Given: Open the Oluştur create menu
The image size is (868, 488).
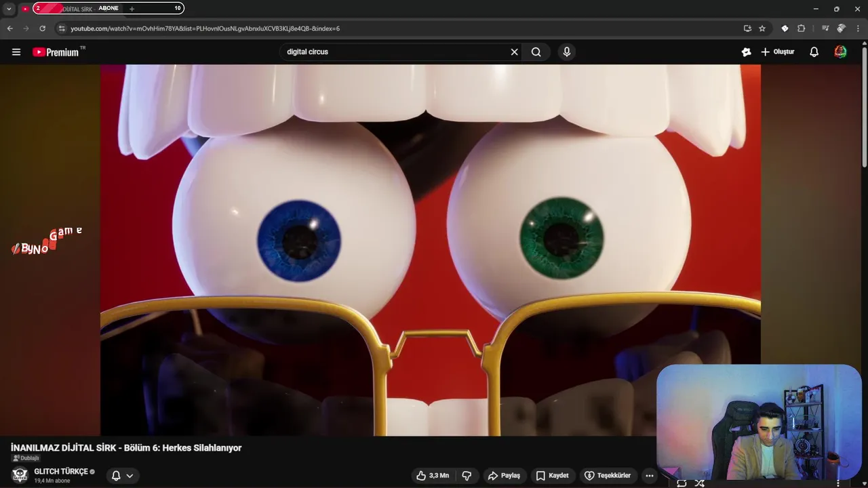Looking at the screenshot, I should (x=777, y=52).
